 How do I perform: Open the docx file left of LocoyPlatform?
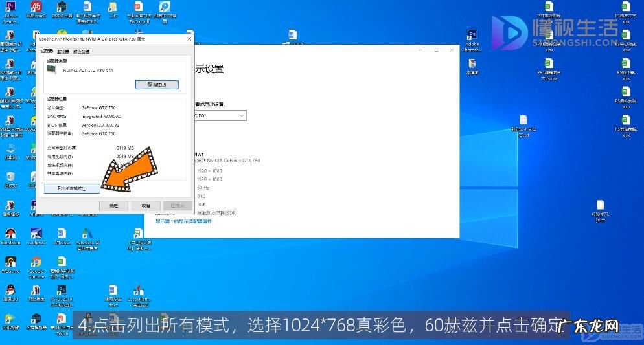click(x=113, y=296)
